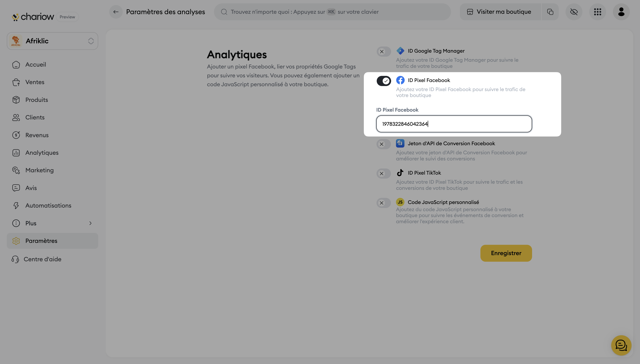Expand the Plus menu chevron
This screenshot has width=640, height=364.
pyautogui.click(x=90, y=223)
